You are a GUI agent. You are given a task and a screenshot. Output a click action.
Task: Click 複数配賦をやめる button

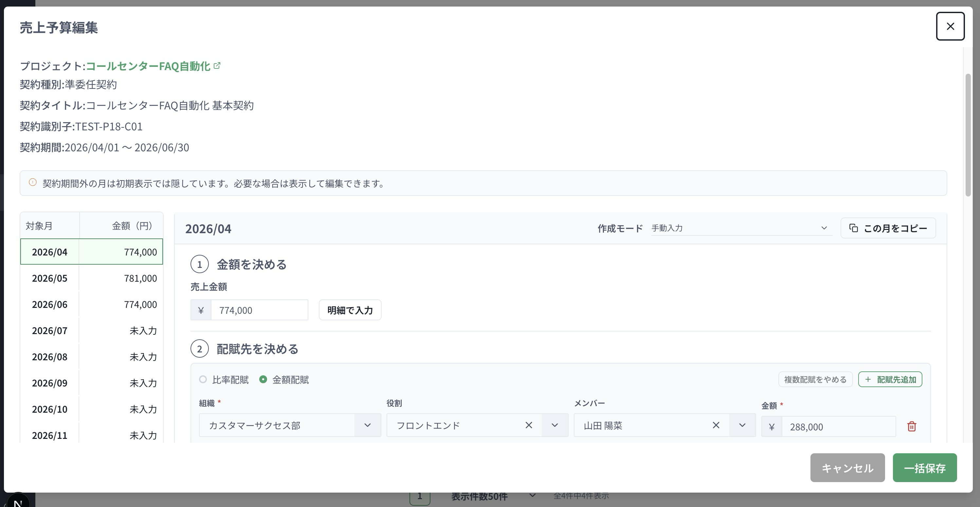[x=815, y=380]
